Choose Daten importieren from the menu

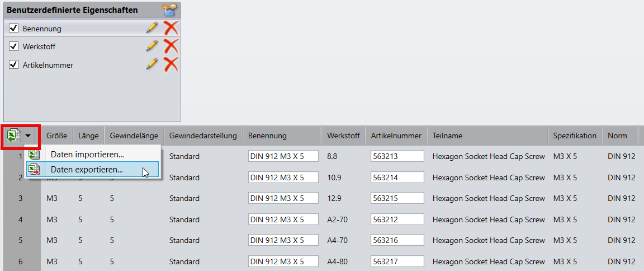click(87, 154)
